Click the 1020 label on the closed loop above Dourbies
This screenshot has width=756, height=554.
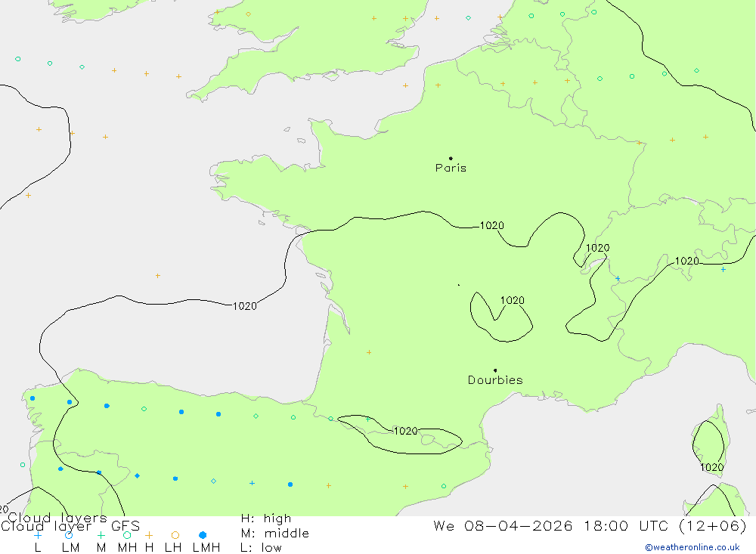[x=512, y=300]
